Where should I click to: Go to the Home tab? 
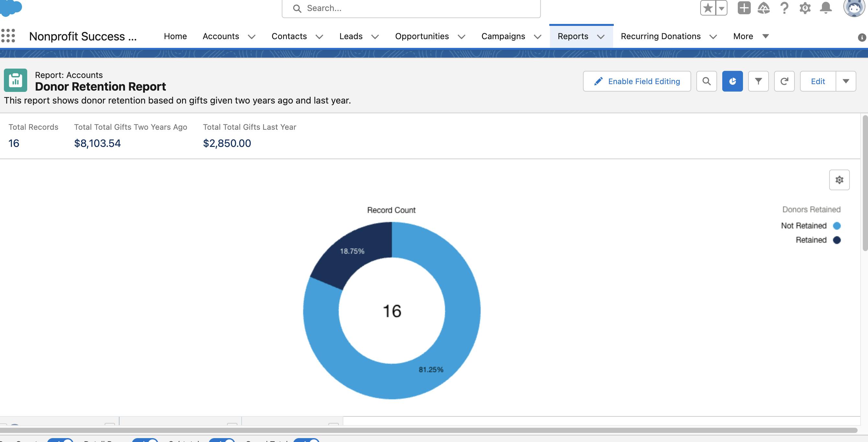coord(175,36)
